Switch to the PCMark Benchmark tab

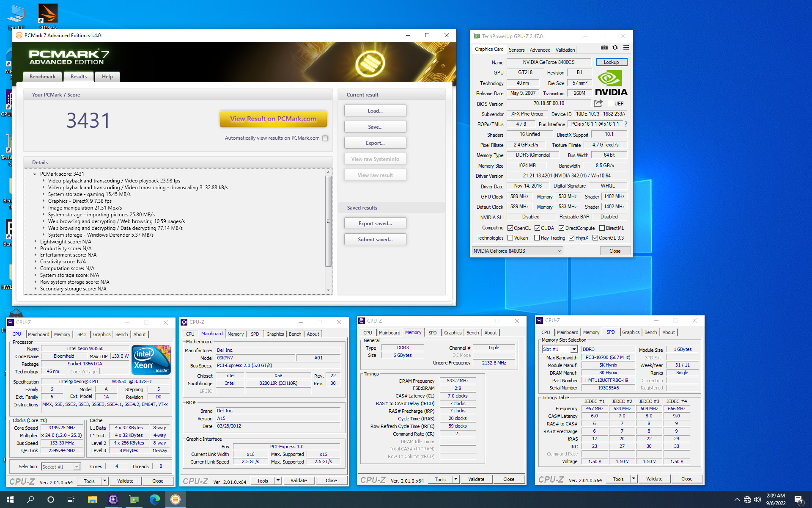pyautogui.click(x=42, y=77)
